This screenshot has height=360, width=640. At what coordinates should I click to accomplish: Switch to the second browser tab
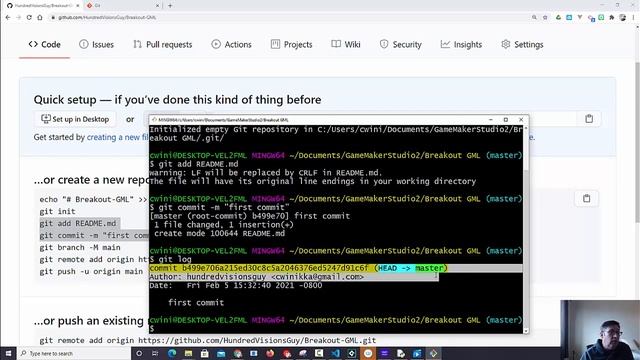(122, 6)
